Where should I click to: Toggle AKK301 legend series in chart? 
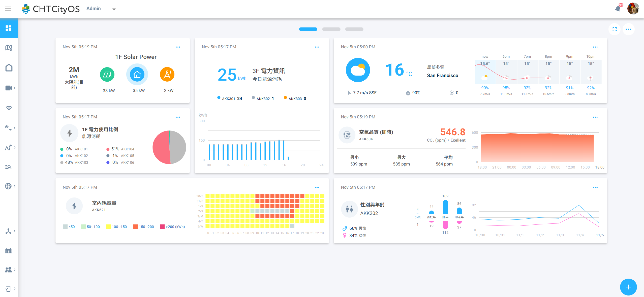pyautogui.click(x=228, y=98)
